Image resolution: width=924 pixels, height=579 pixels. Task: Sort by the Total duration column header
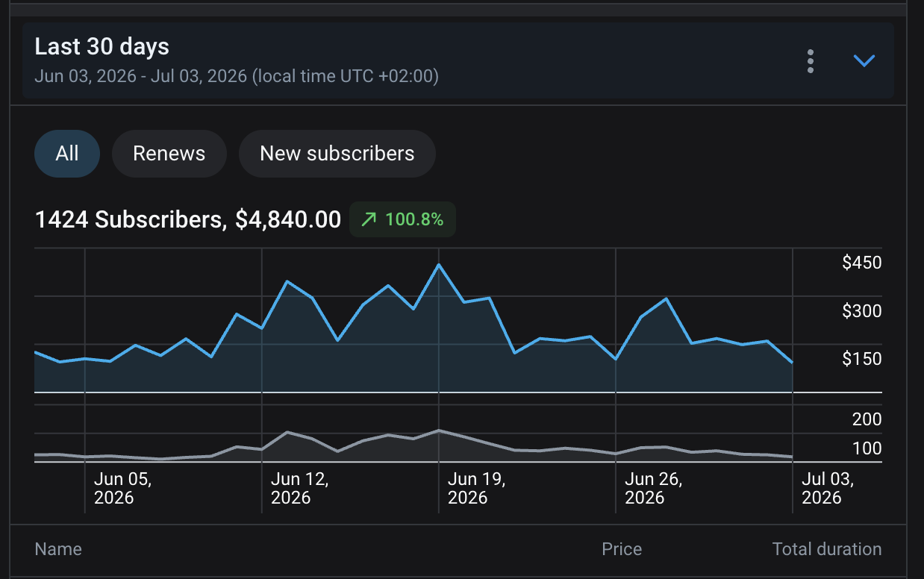coord(827,549)
